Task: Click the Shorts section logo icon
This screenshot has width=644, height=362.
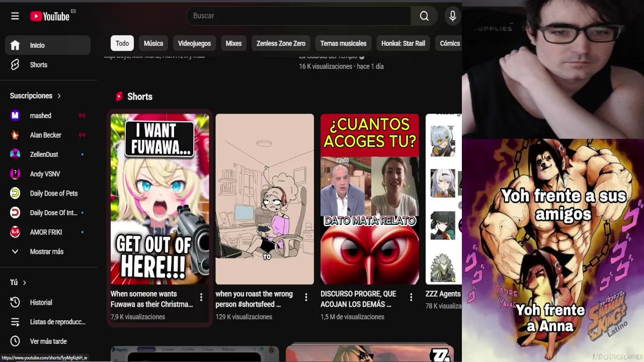Action: [x=119, y=97]
